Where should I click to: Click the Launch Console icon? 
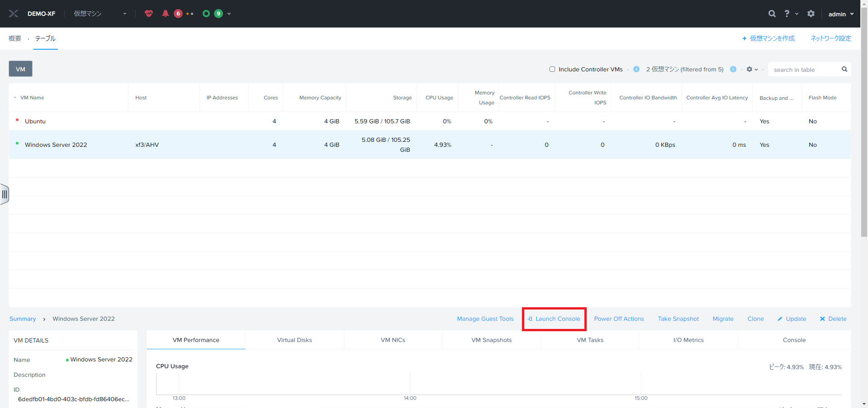pyautogui.click(x=530, y=319)
